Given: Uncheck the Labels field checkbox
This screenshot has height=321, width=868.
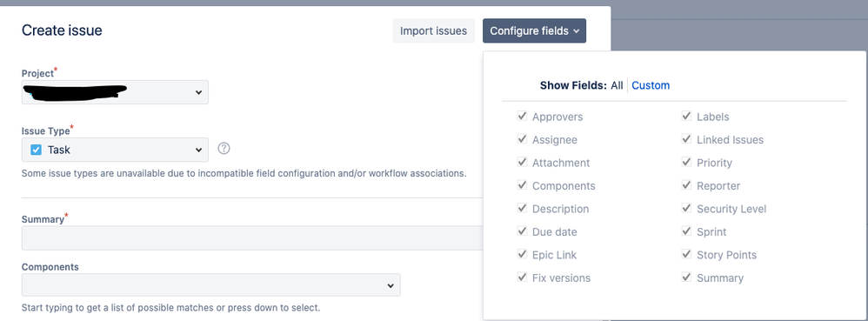Looking at the screenshot, I should point(686,117).
